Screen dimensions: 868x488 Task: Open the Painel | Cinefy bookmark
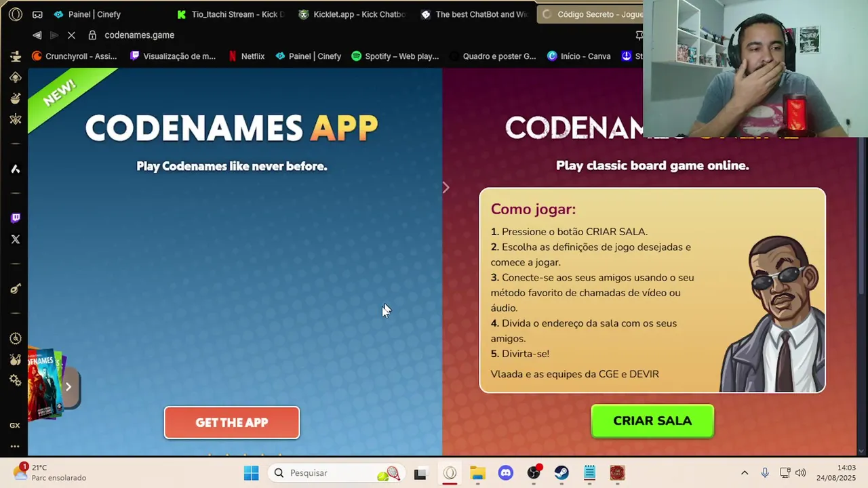308,56
